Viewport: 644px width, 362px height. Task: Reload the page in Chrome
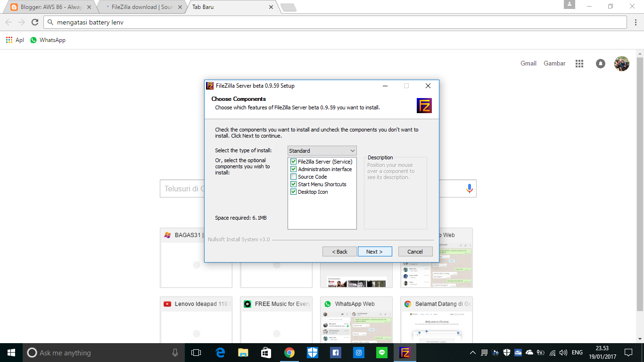35,22
